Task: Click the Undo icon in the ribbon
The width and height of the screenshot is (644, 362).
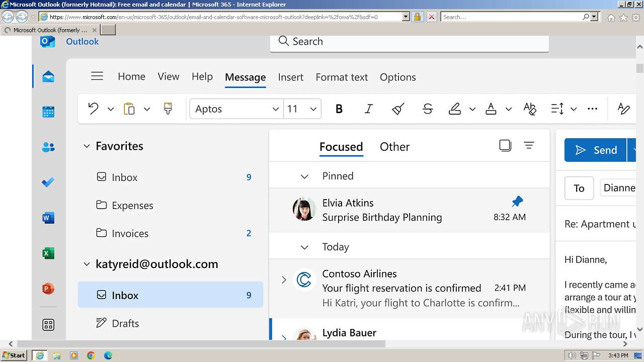Action: (x=93, y=109)
